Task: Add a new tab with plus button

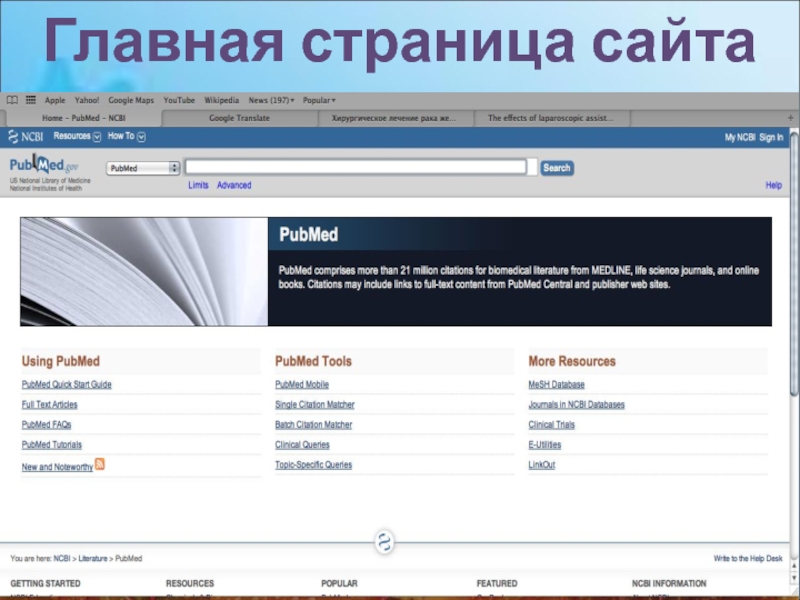Action: click(x=790, y=118)
